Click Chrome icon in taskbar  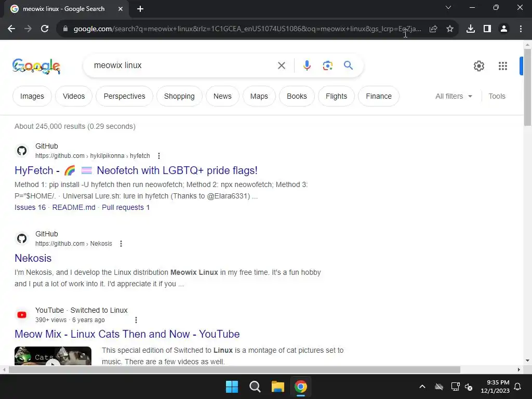click(301, 387)
